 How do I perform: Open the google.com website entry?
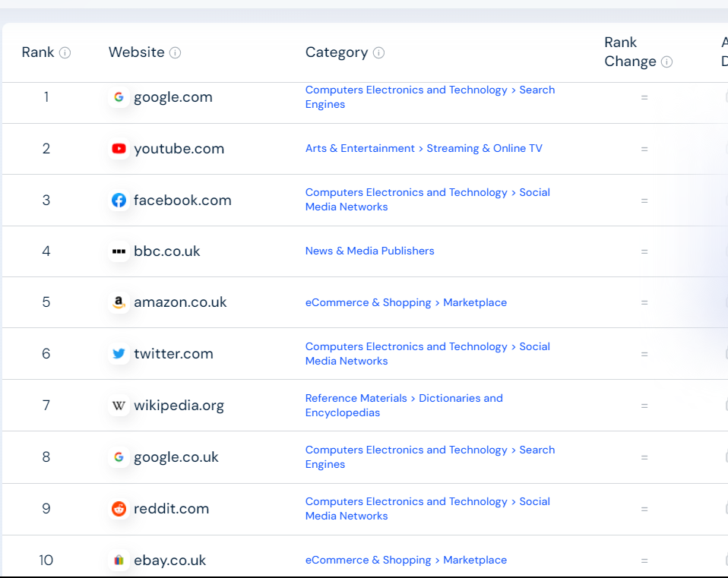173,97
